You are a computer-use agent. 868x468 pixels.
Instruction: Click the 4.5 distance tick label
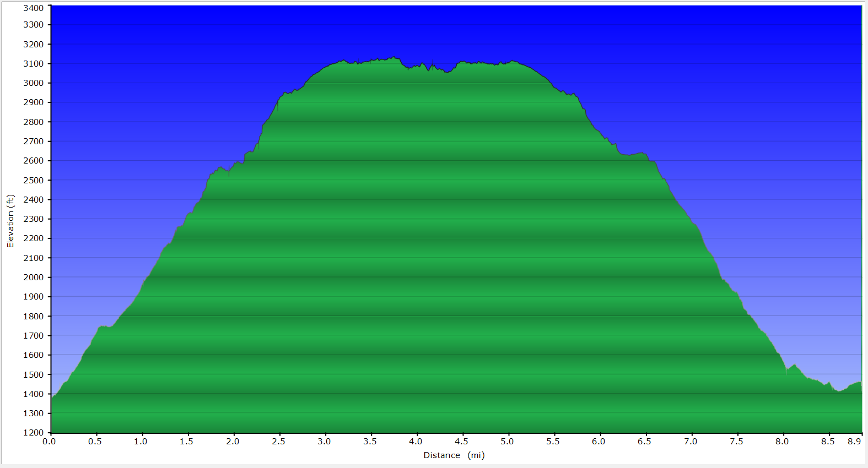pos(461,442)
